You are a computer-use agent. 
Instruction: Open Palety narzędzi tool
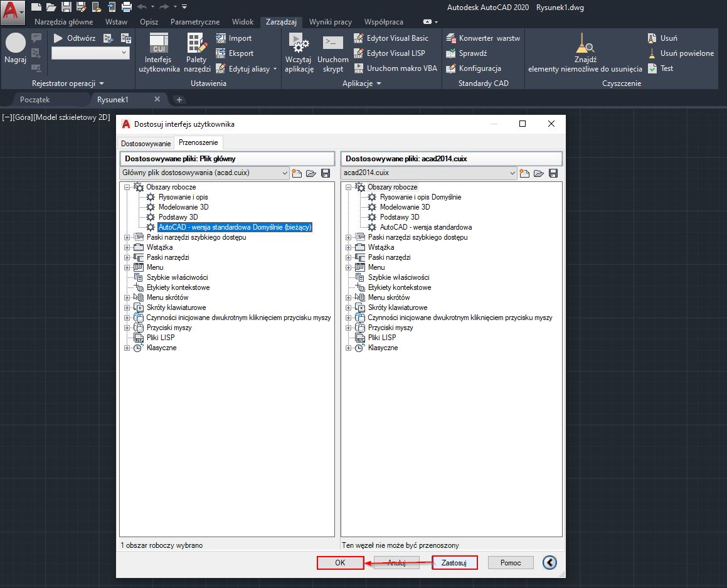click(x=196, y=53)
